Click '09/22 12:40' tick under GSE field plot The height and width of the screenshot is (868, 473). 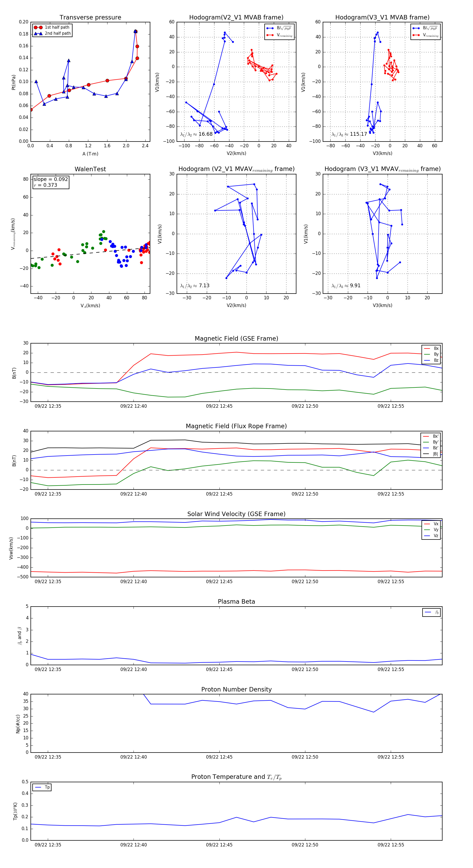(x=134, y=406)
